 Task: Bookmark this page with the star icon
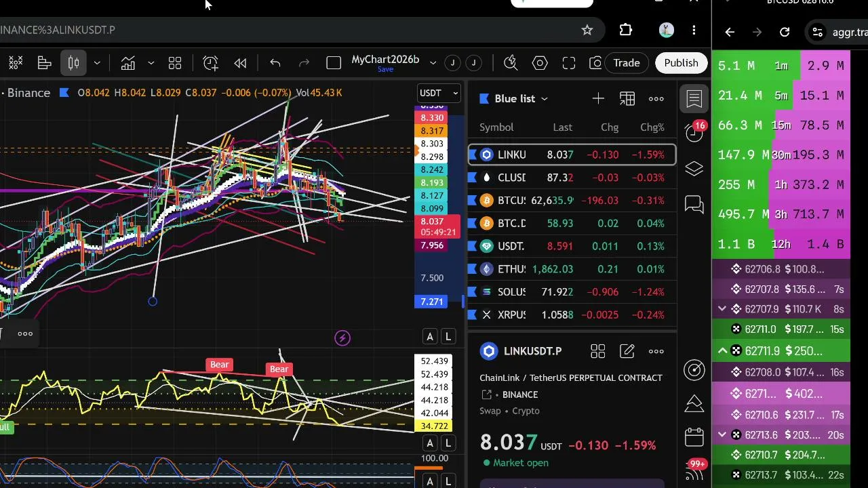click(587, 30)
